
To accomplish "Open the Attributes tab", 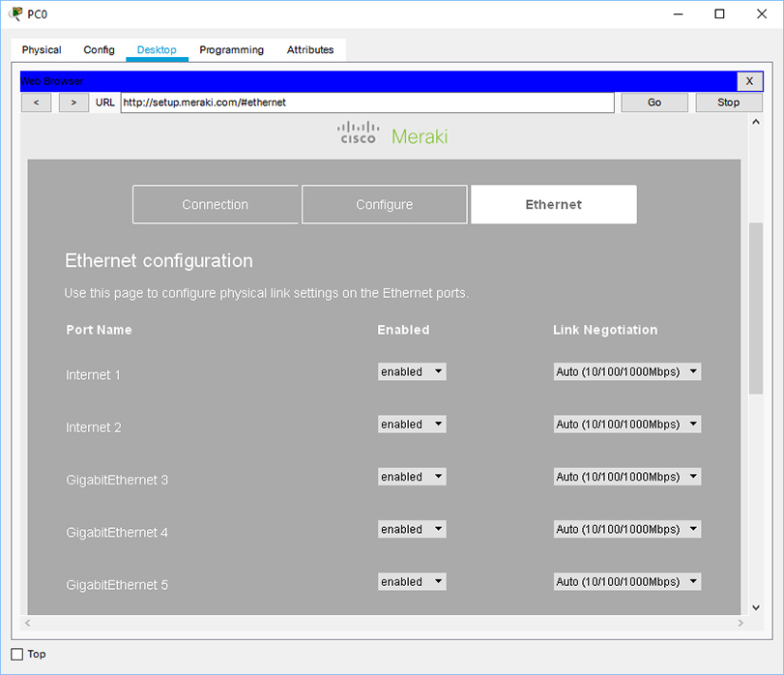I will coord(310,50).
